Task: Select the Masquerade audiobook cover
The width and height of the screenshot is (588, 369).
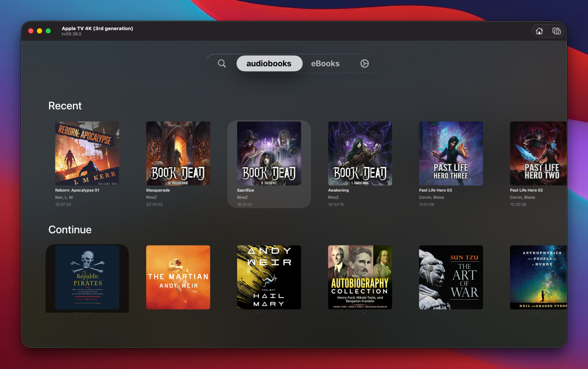Action: (x=178, y=153)
